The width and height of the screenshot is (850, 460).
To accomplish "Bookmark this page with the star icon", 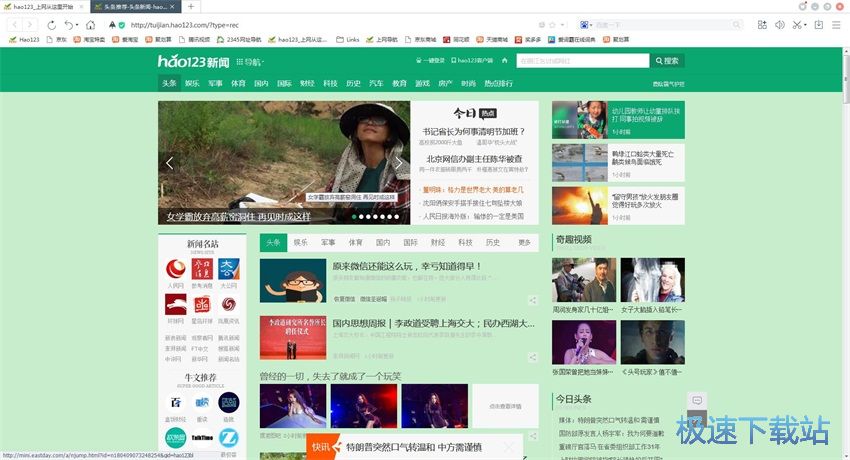I will pos(552,25).
